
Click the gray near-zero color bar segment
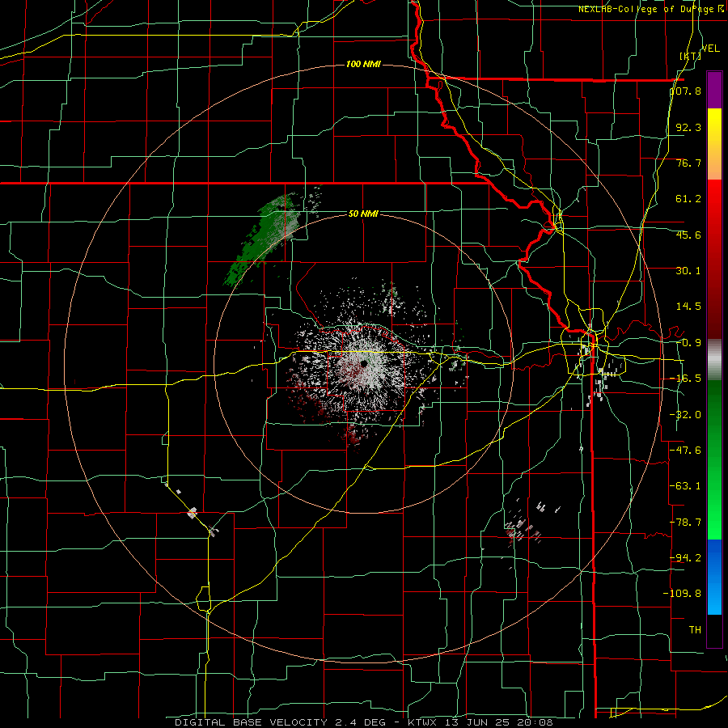click(x=714, y=360)
